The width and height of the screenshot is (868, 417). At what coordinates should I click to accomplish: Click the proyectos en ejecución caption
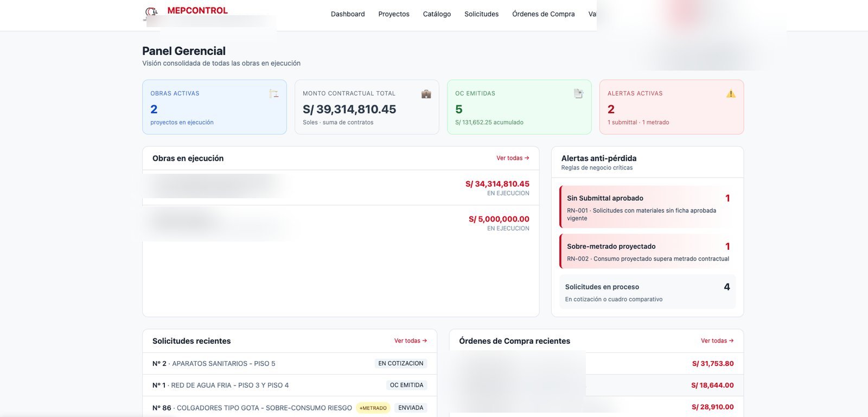(x=182, y=123)
